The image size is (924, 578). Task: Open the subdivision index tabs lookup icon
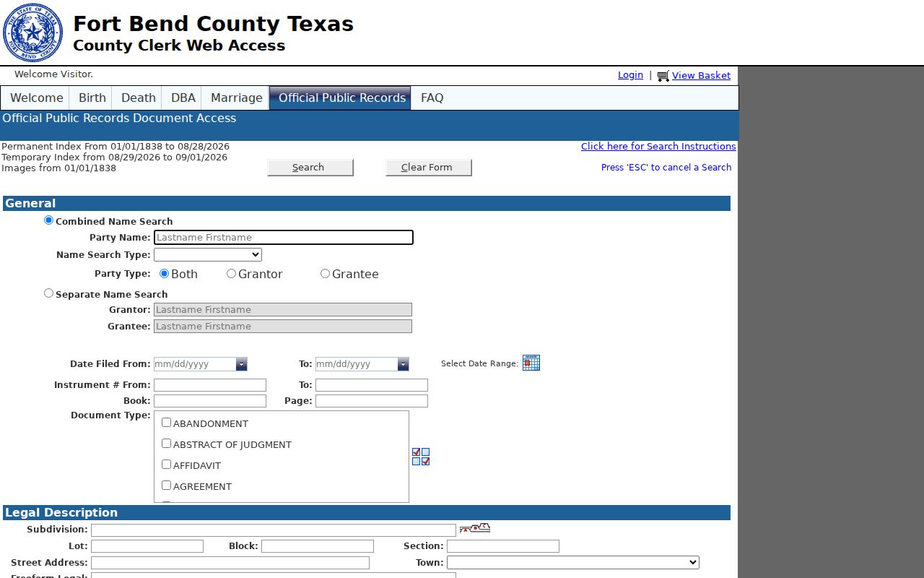click(x=475, y=529)
